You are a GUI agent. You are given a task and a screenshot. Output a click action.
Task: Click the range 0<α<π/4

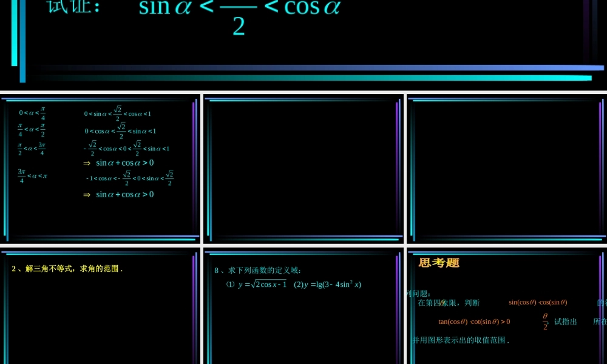point(33,113)
